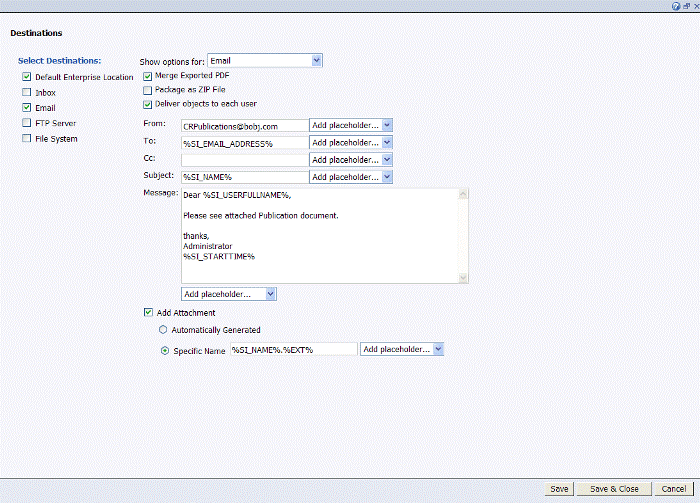Click the Cancel button
The width and height of the screenshot is (700, 503).
pyautogui.click(x=674, y=489)
